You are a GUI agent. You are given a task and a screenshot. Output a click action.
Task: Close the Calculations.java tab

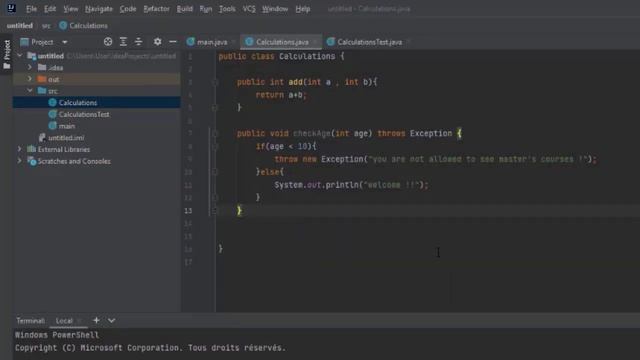[x=315, y=42]
